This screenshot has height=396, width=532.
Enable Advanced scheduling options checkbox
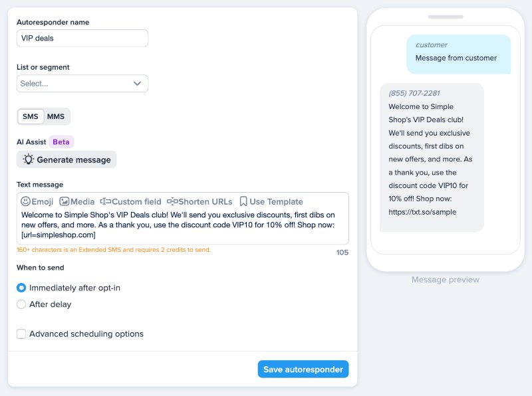[21, 334]
